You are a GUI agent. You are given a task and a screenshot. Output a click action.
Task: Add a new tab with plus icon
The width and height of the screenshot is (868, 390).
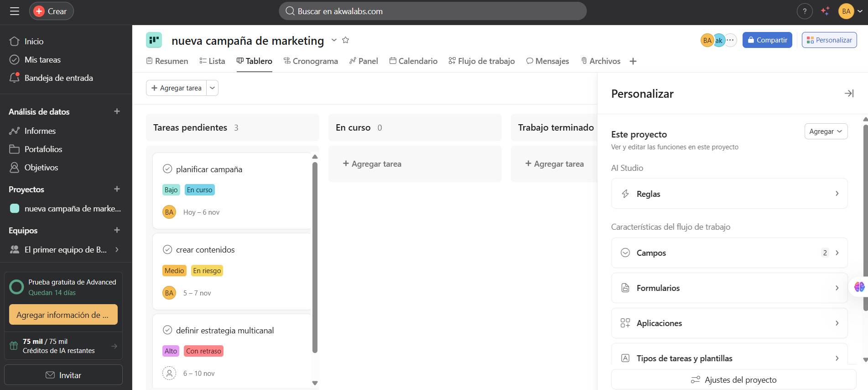tap(633, 61)
